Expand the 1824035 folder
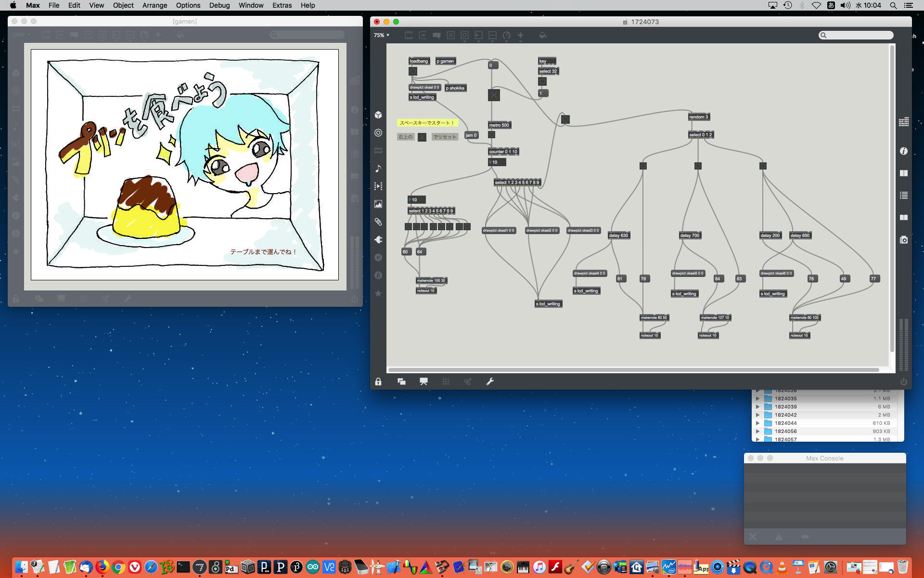The image size is (924, 578). (757, 399)
